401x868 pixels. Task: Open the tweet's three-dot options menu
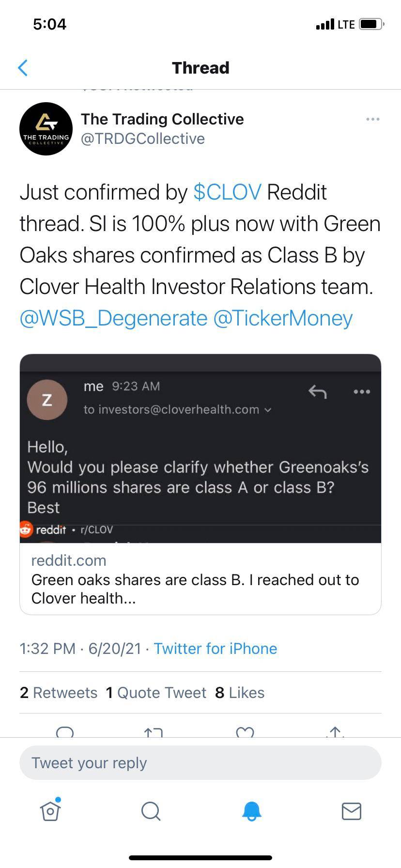coord(372,119)
